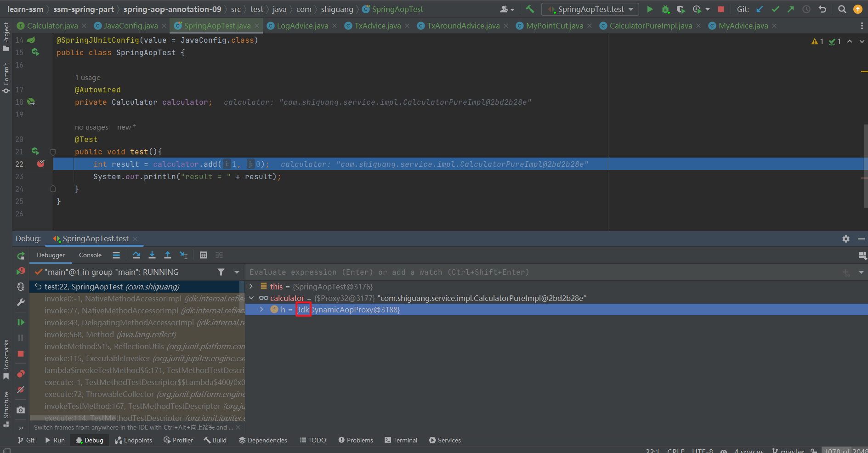Stop debugging with red square in debug sidebar
Image resolution: width=868 pixels, height=453 pixels.
click(21, 354)
